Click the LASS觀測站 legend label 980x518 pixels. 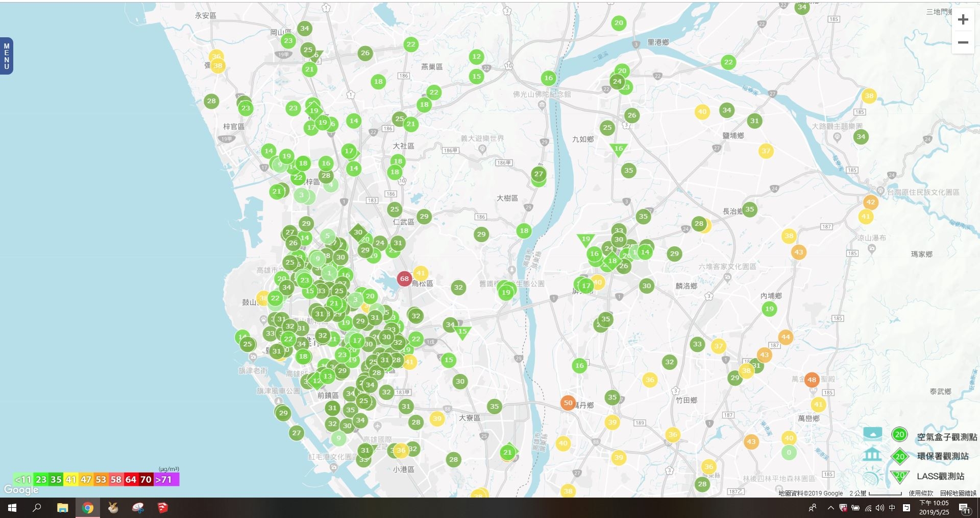click(x=940, y=476)
